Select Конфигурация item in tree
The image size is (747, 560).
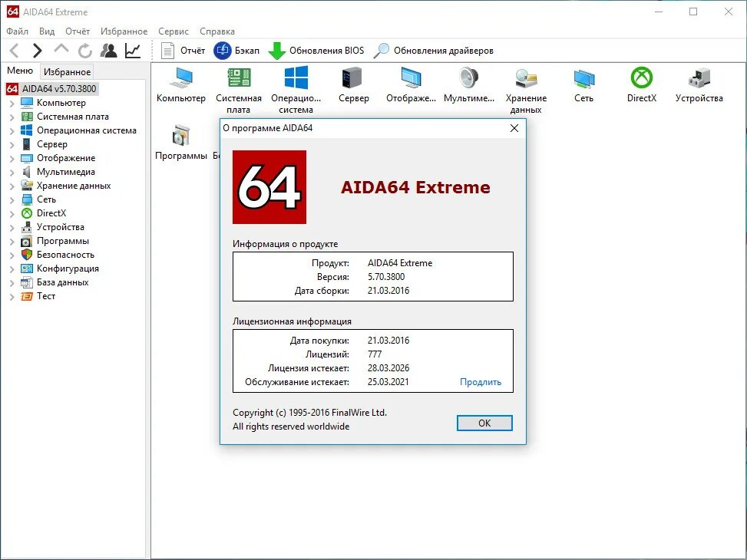(60, 268)
